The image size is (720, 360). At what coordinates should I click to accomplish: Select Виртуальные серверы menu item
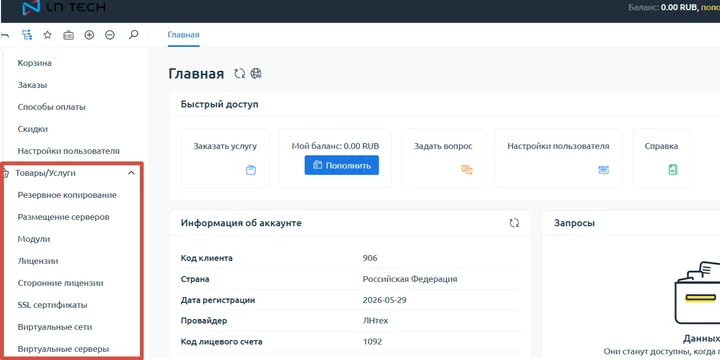point(63,349)
